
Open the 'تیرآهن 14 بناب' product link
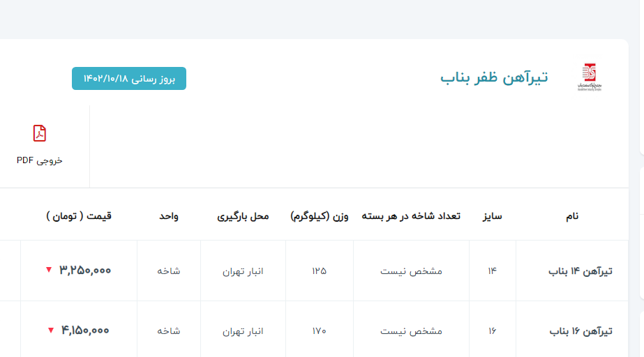(580, 271)
